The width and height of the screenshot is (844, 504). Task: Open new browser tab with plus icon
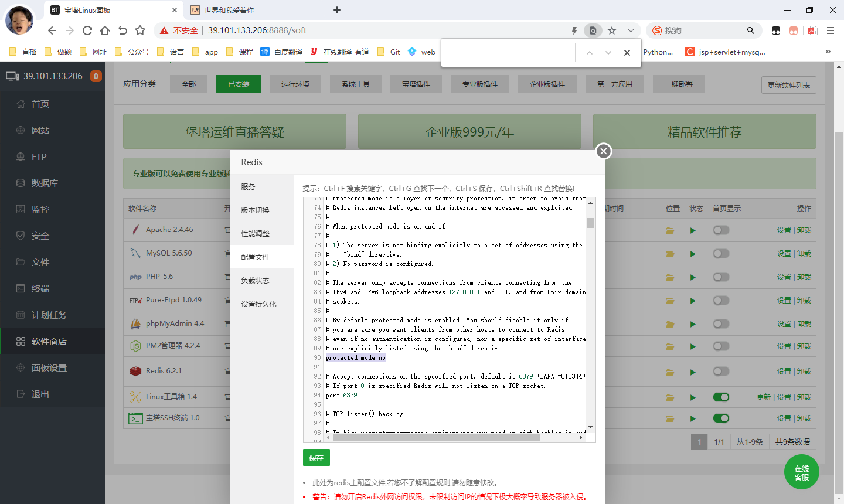[337, 10]
